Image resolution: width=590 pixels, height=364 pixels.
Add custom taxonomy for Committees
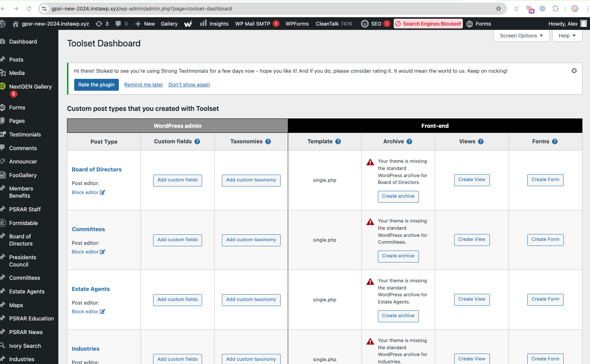(251, 240)
